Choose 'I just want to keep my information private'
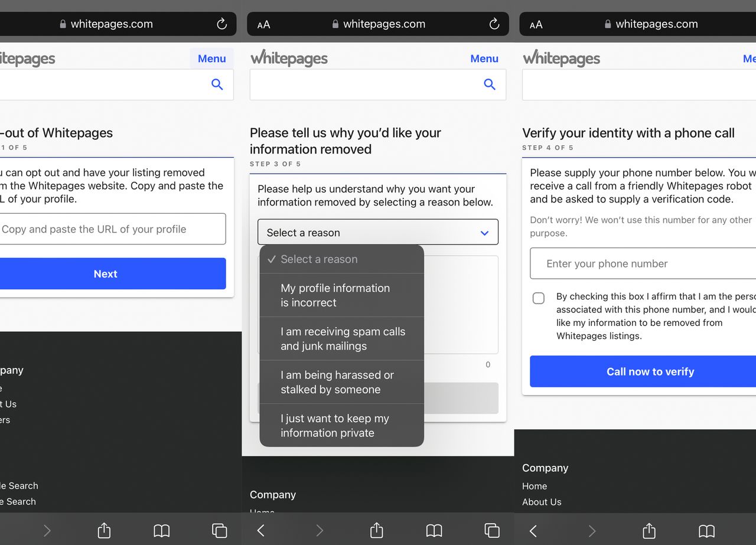Image resolution: width=756 pixels, height=545 pixels. 342,426
